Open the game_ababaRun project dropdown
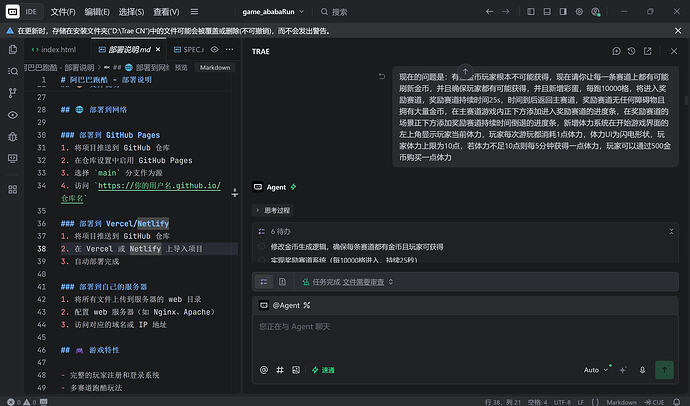 (273, 12)
